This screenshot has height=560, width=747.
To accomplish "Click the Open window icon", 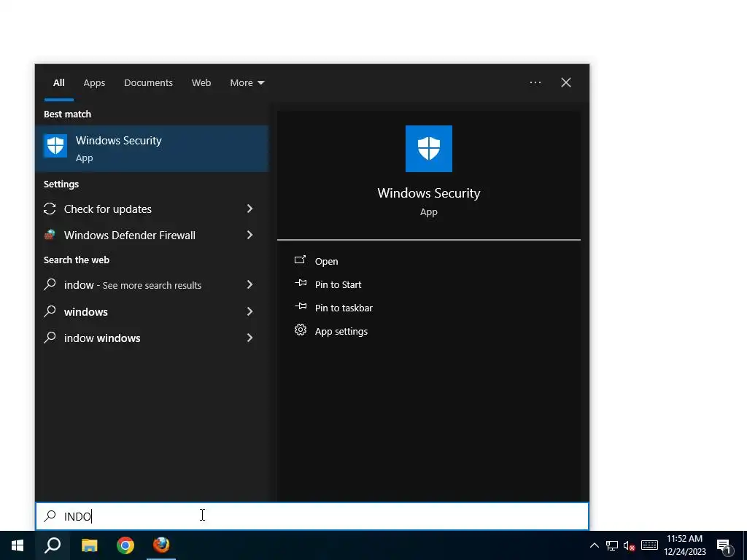I will [300, 260].
